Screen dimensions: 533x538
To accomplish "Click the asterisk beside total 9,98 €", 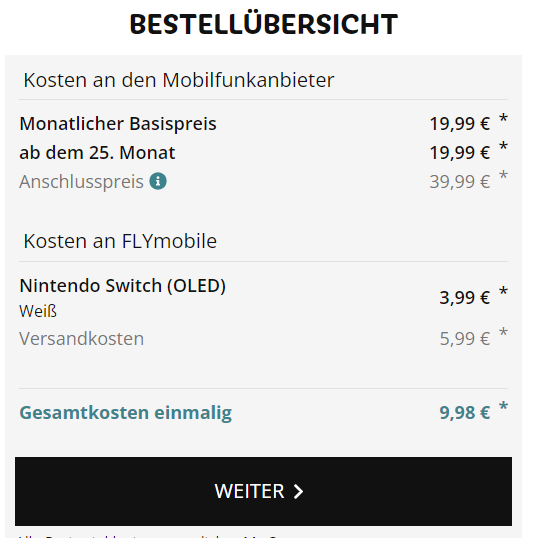I will (x=503, y=406).
